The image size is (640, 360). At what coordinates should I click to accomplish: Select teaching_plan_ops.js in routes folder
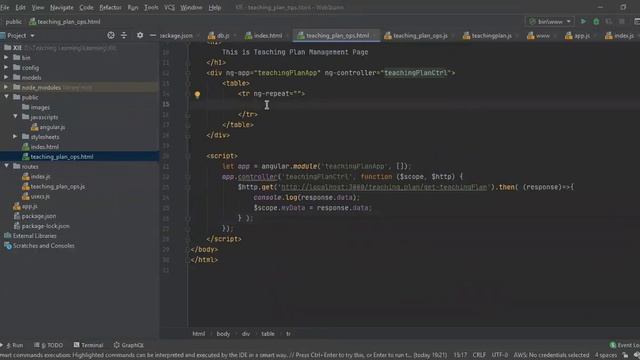[58, 187]
